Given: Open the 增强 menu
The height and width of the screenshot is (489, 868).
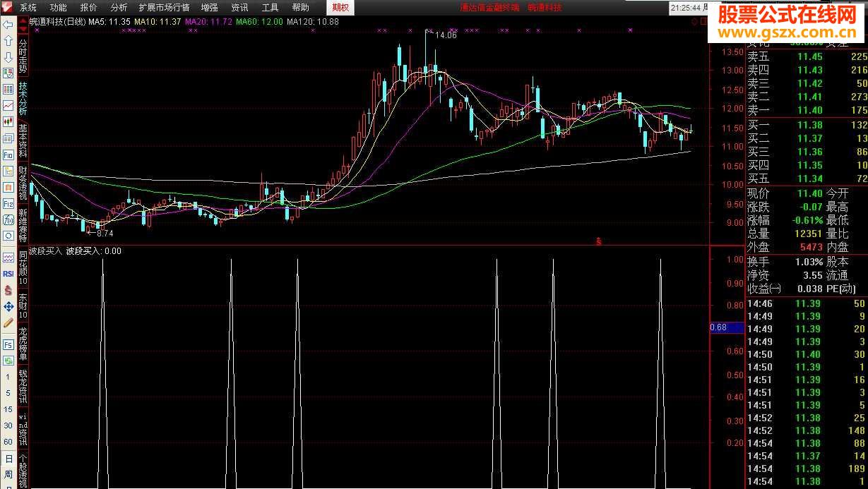Looking at the screenshot, I should pyautogui.click(x=209, y=8).
